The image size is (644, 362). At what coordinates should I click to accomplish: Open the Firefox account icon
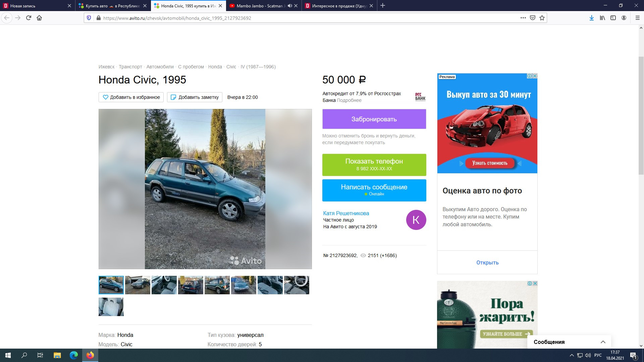(624, 18)
